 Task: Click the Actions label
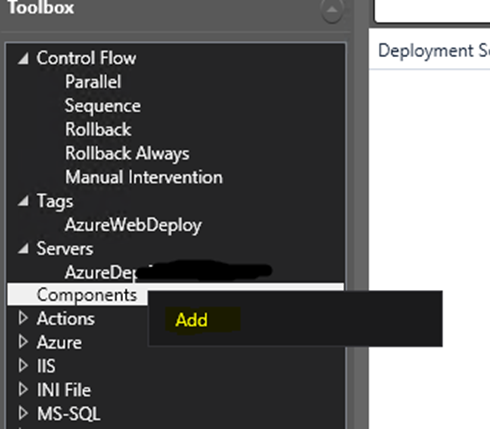66,319
